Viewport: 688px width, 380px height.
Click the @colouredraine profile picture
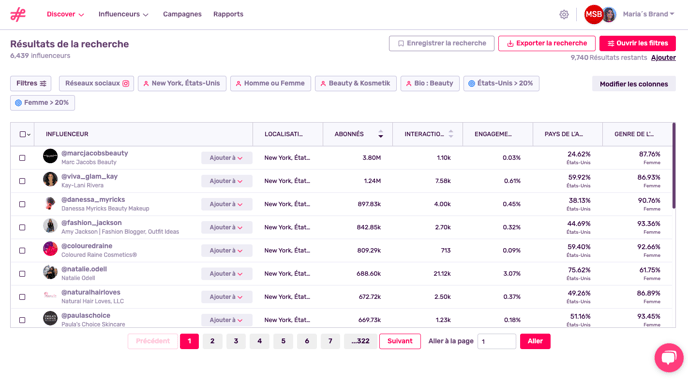[50, 249]
